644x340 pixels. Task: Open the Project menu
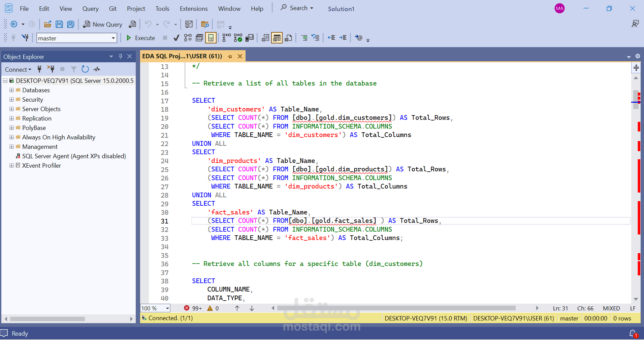tap(136, 9)
